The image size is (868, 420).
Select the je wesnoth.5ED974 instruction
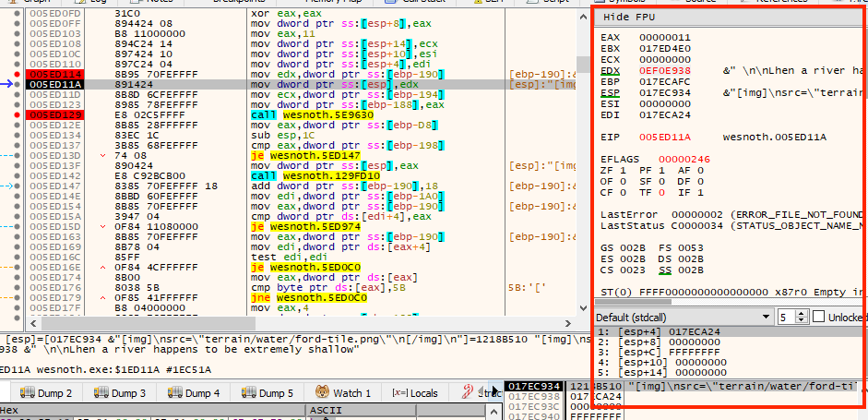pyautogui.click(x=305, y=227)
